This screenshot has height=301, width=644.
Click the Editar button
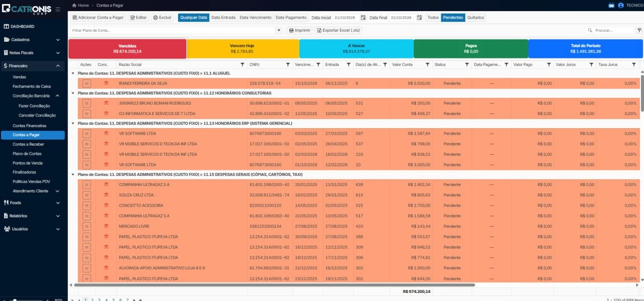138,18
